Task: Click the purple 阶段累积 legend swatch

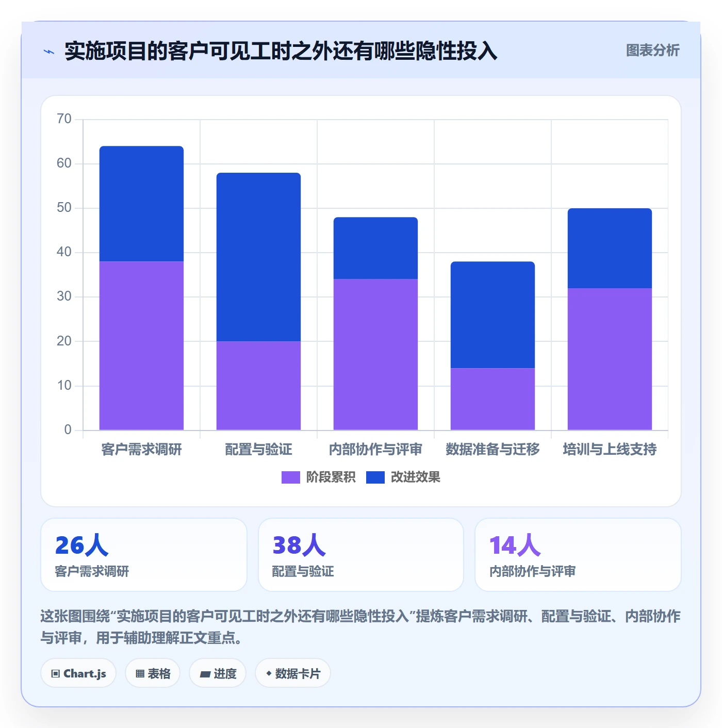Action: (290, 477)
